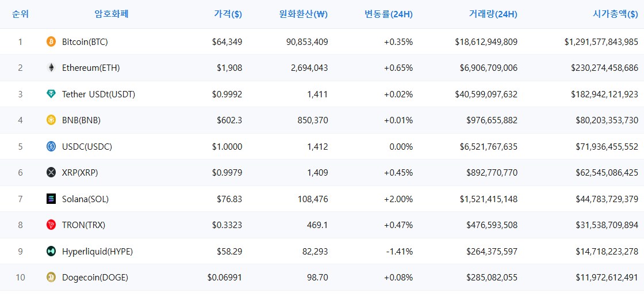The width and height of the screenshot is (644, 296).
Task: Click the Bitcoin orange coin icon
Action: point(51,41)
